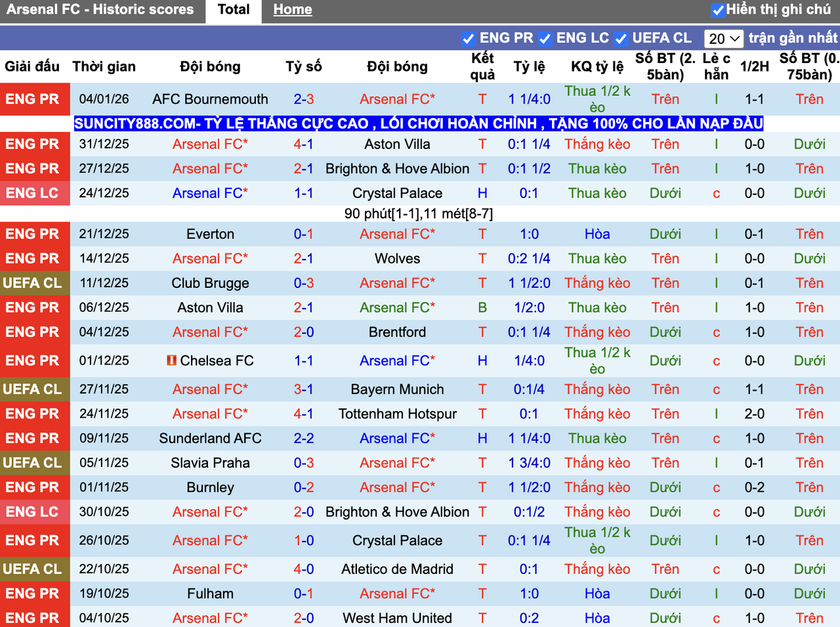This screenshot has height=627, width=840.
Task: Open West Ham United team link
Action: [397, 618]
